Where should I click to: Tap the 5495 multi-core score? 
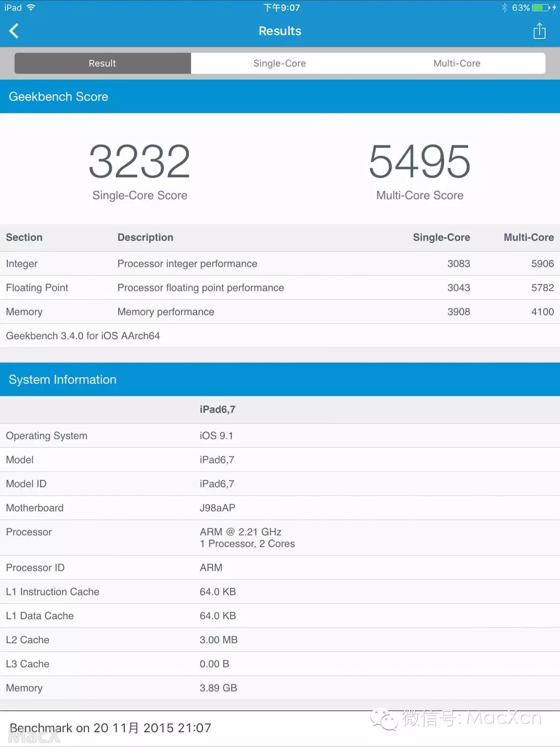click(x=420, y=161)
